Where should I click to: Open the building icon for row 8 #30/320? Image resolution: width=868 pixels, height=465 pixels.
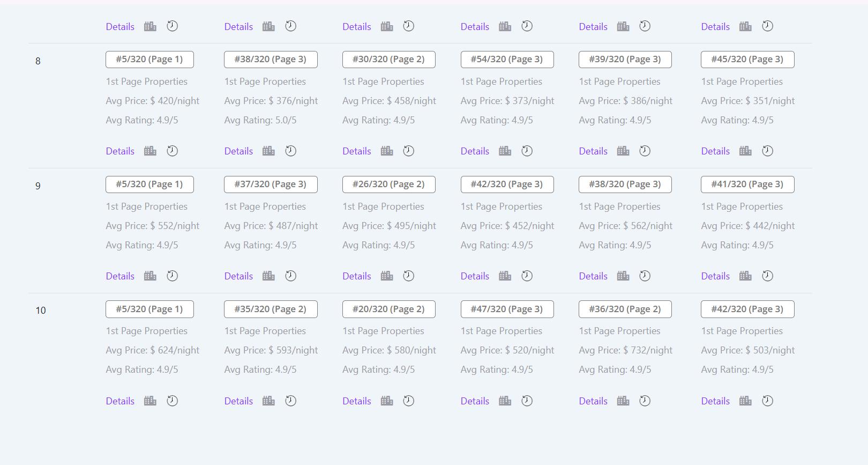click(x=387, y=151)
